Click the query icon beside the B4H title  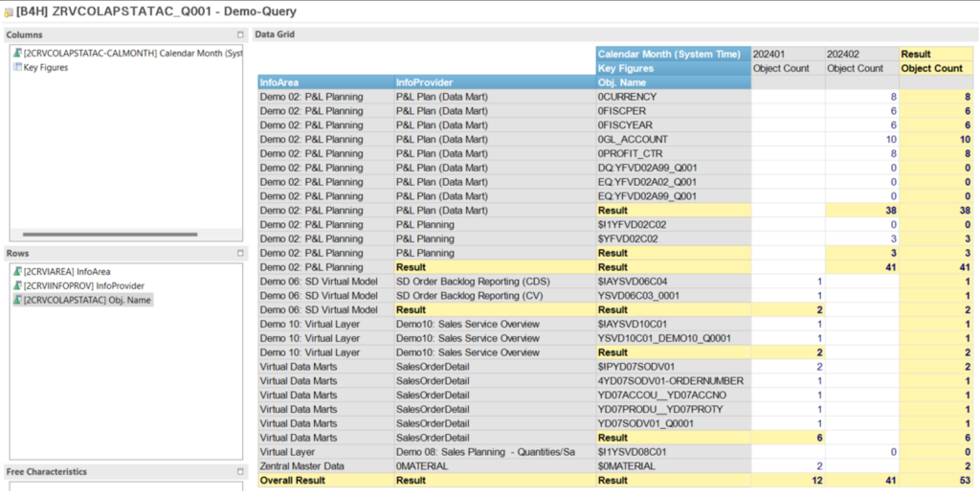point(8,11)
